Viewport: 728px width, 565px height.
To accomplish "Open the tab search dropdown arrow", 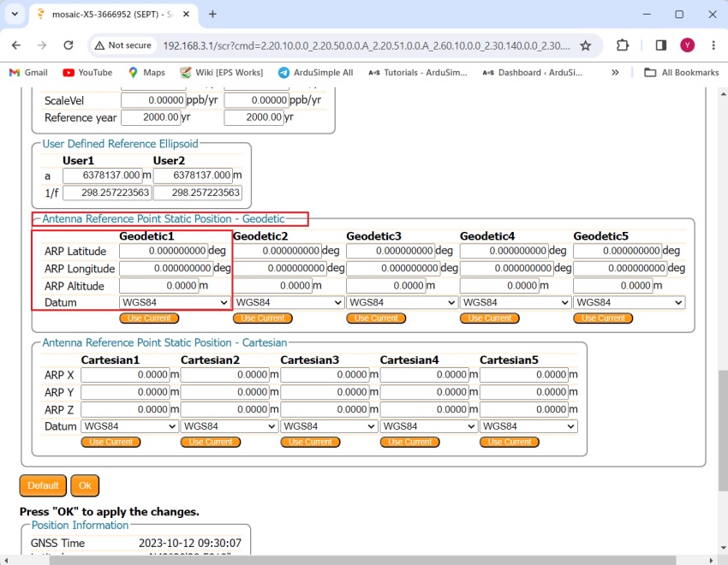I will tap(15, 15).
